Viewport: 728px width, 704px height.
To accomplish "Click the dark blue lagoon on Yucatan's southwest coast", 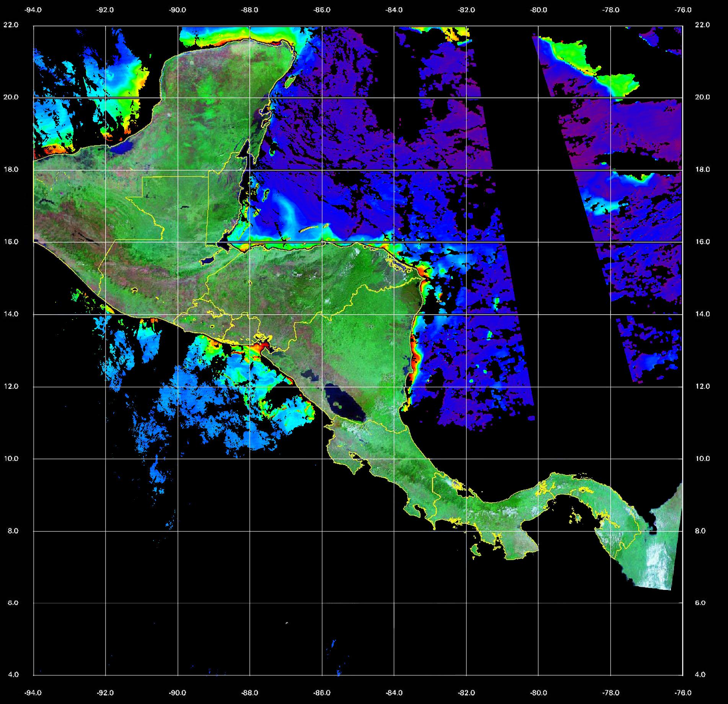I will click(x=124, y=147).
